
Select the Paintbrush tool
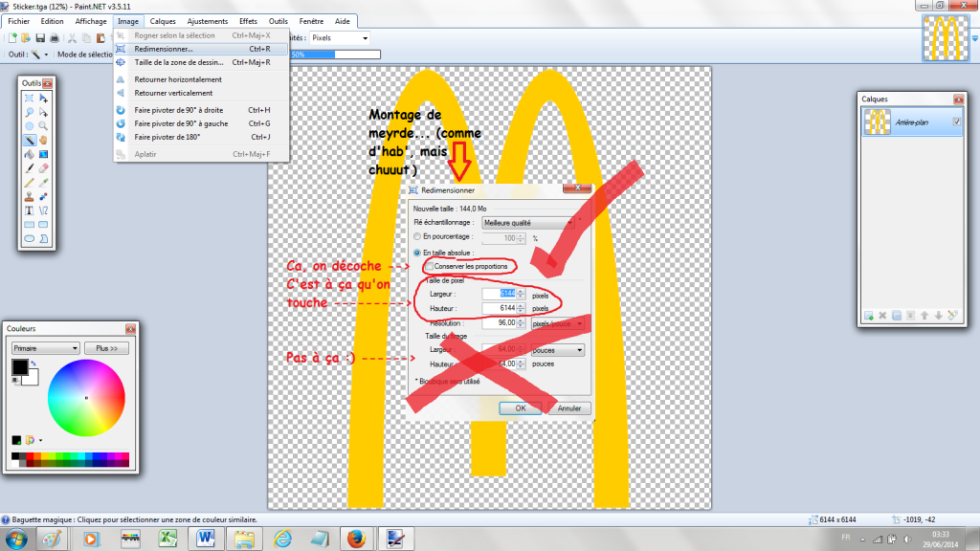[30, 168]
